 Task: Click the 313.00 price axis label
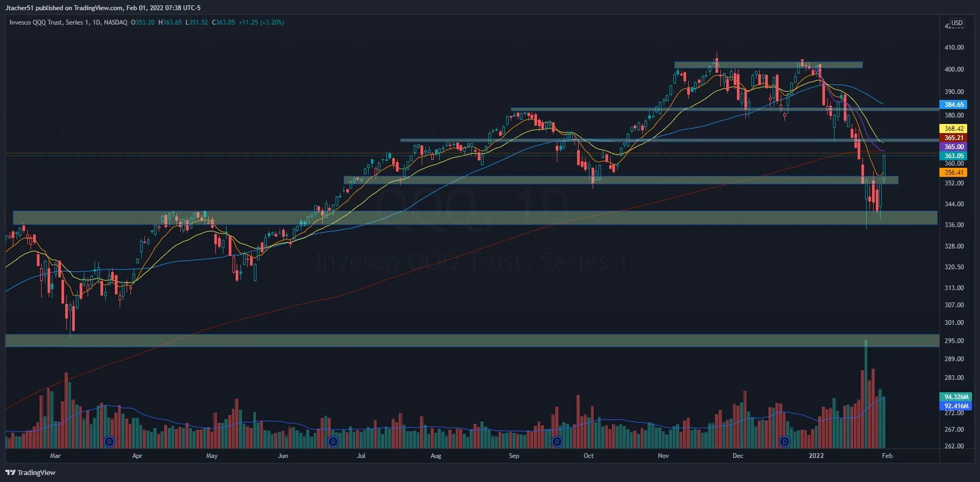click(954, 288)
